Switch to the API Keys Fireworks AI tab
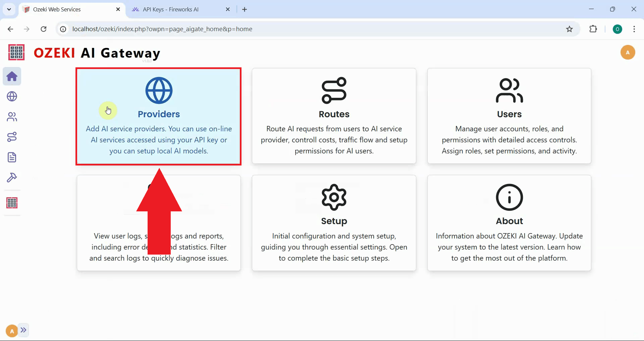 coord(170,9)
